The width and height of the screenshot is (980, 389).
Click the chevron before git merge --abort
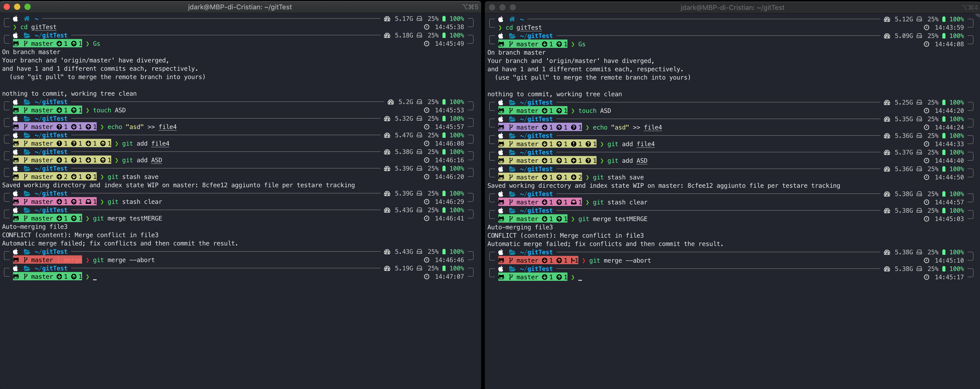(88, 260)
